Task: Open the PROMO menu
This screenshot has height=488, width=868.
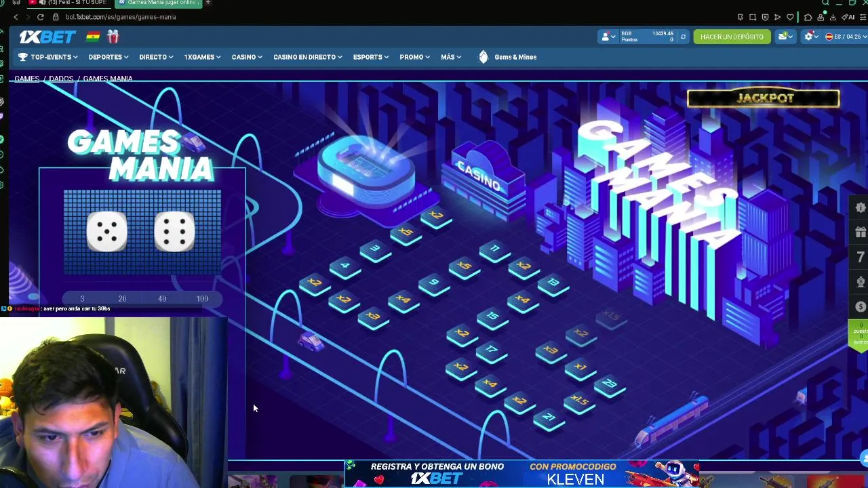Action: 414,57
